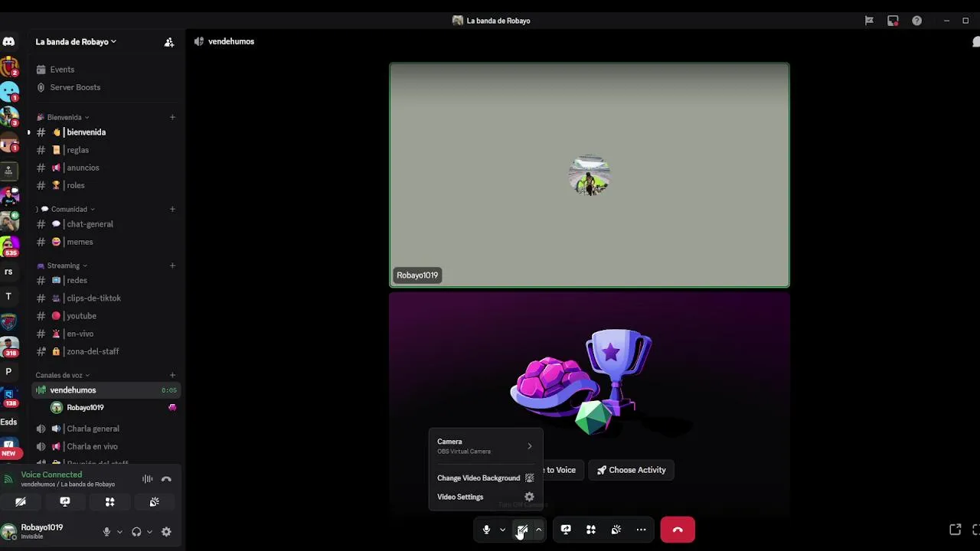Create channel in Streaming category
Screen dimensions: 980x551
tap(172, 266)
